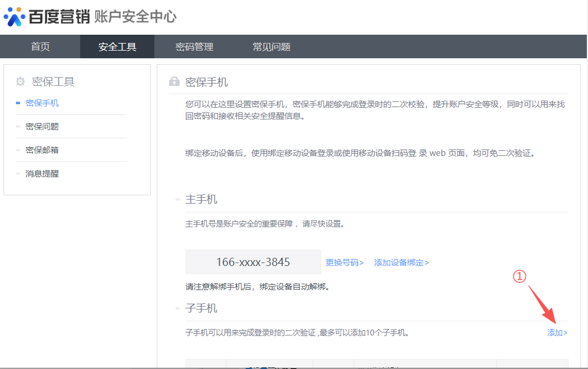Click 添加 to add a sub-phone
This screenshot has height=369, width=588.
pyautogui.click(x=557, y=333)
